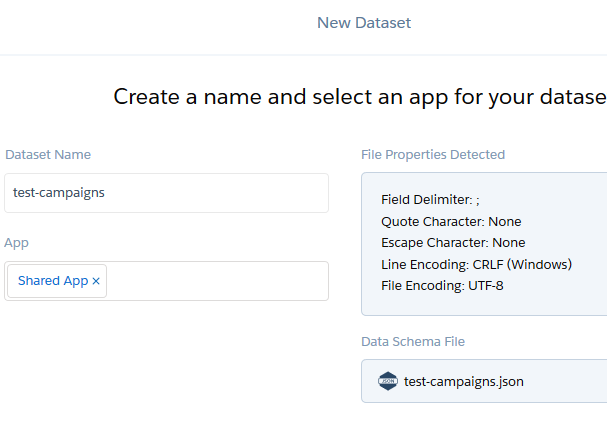Click empty space below File Encoding line
607x424 pixels.
click(480, 305)
